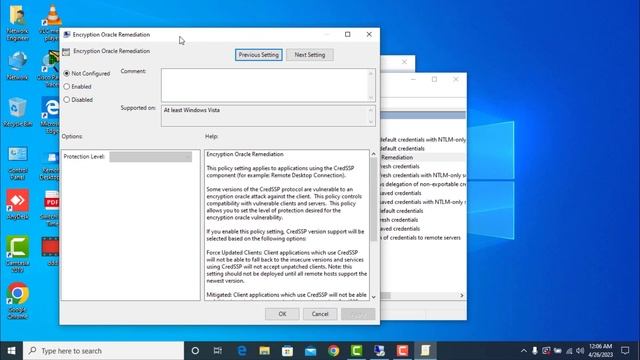This screenshot has width=640, height=360.
Task: Open the taskbar clock and date
Action: click(600, 351)
